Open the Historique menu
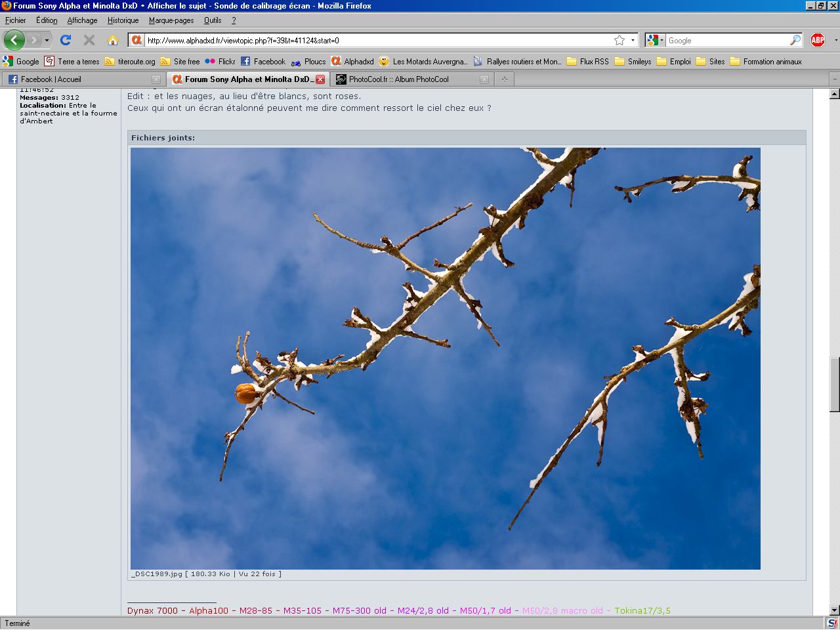The width and height of the screenshot is (840, 630). coord(123,20)
